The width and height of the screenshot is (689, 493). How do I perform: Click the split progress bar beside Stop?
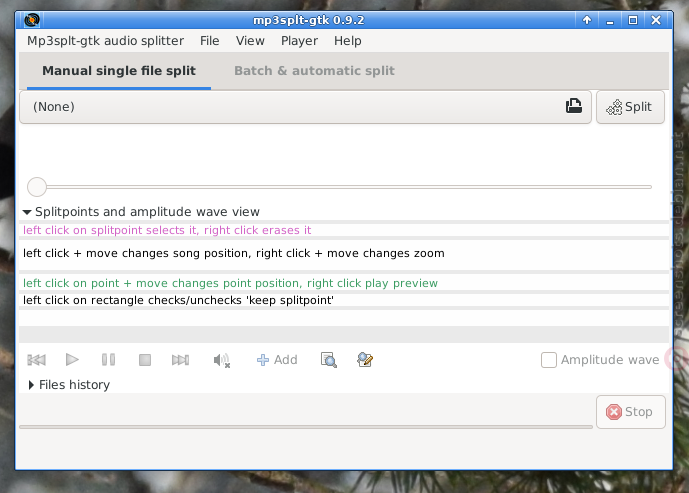(306, 427)
